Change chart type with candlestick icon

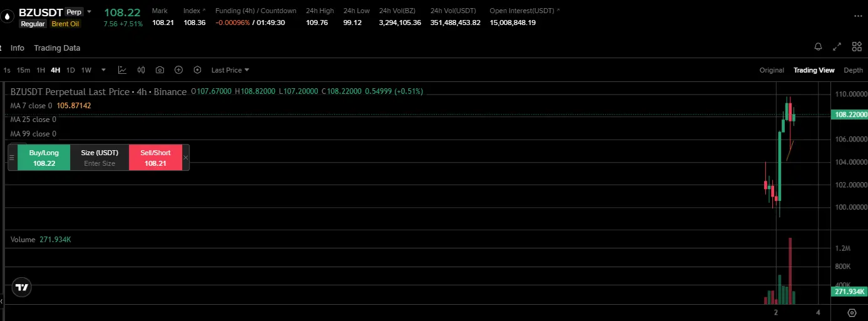[x=141, y=70]
